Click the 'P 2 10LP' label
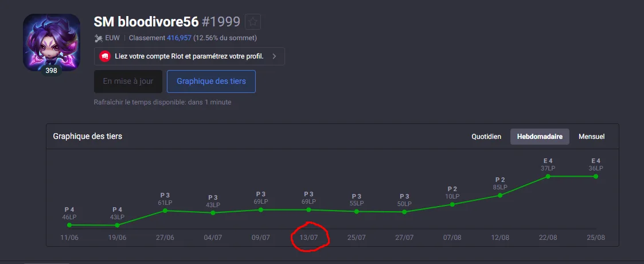The width and height of the screenshot is (644, 264). click(452, 193)
